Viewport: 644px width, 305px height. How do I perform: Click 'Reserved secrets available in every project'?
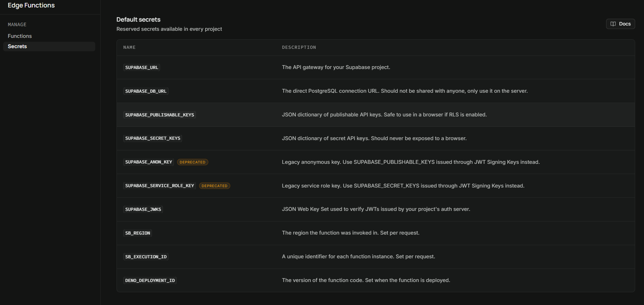[169, 29]
